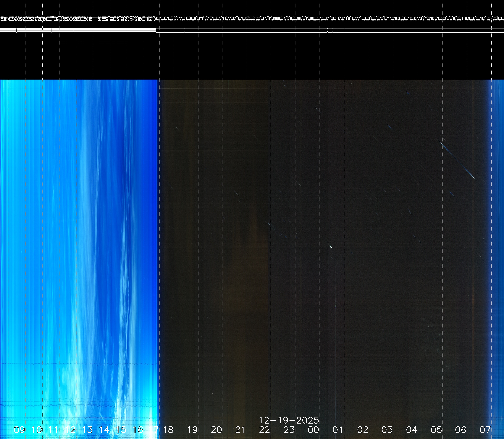Select the 15 hour marker
The image size is (504, 439).
tap(121, 430)
